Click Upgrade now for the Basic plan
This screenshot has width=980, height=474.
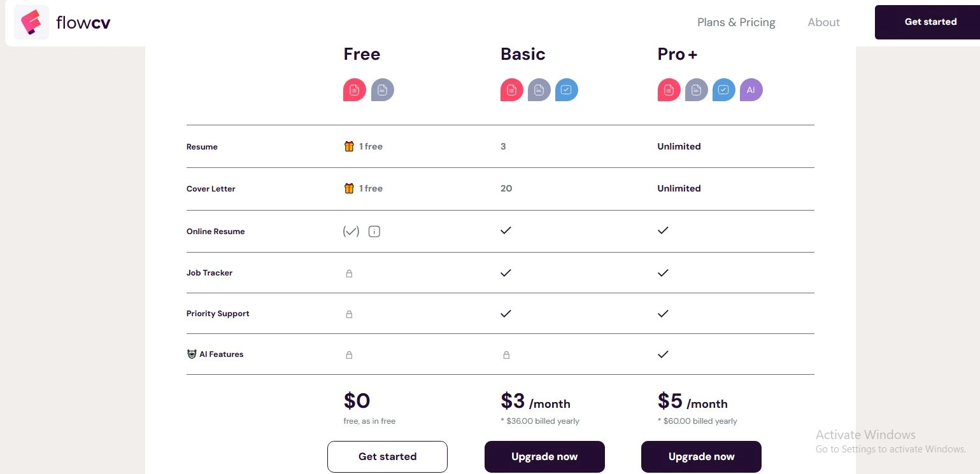point(544,456)
